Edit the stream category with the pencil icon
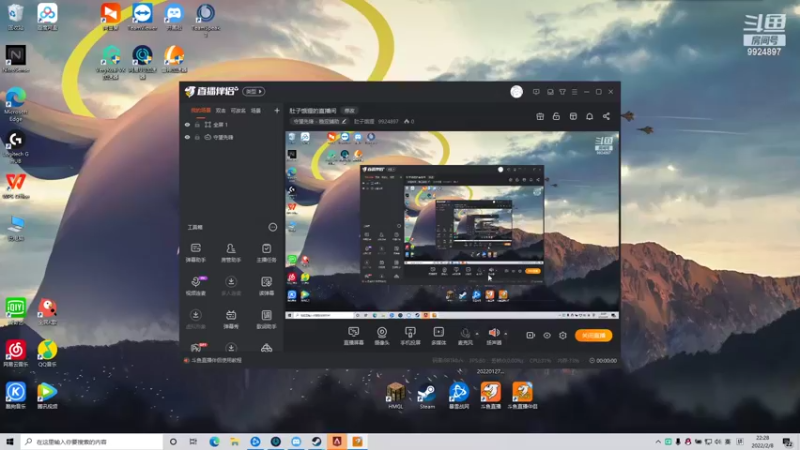The height and width of the screenshot is (450, 800). [x=344, y=121]
